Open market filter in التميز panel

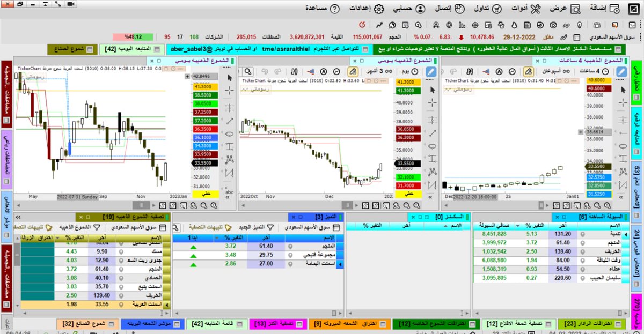pos(312,227)
